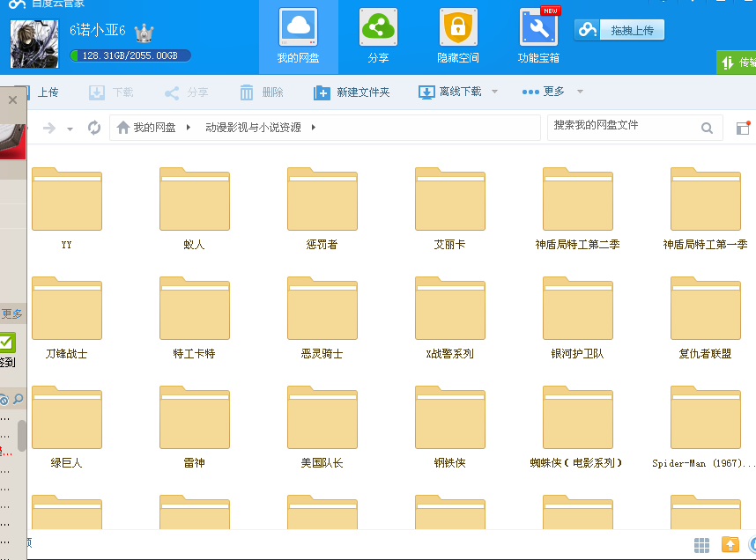Click the 删除 trash toolbar button
The height and width of the screenshot is (560, 756).
262,92
